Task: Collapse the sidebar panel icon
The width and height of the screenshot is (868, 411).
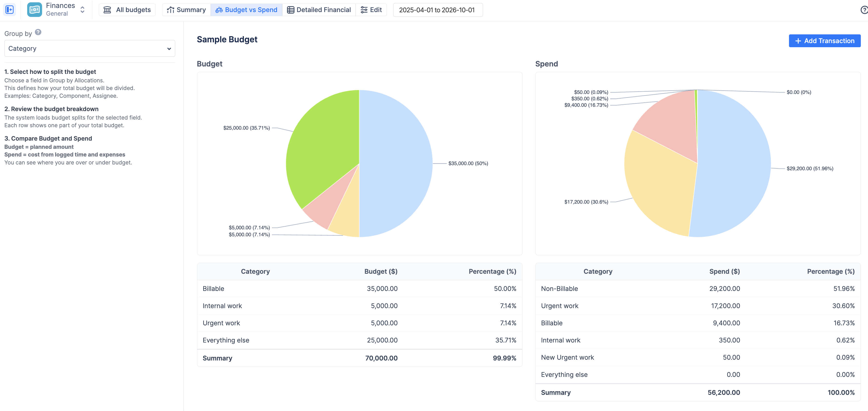Action: (9, 9)
